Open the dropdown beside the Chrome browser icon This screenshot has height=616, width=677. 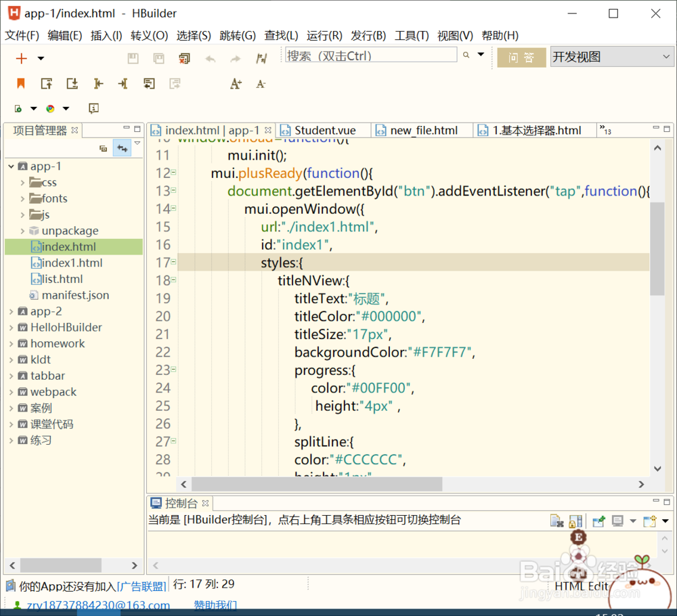pos(66,108)
